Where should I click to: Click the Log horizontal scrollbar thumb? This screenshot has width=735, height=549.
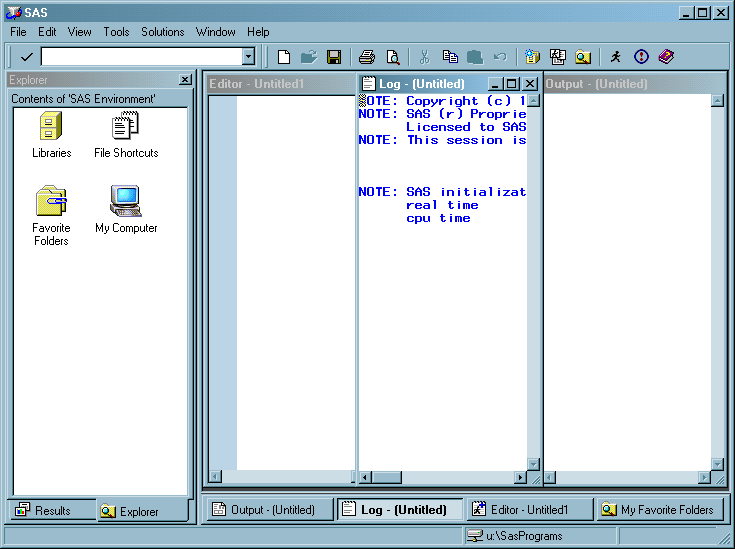(387, 477)
